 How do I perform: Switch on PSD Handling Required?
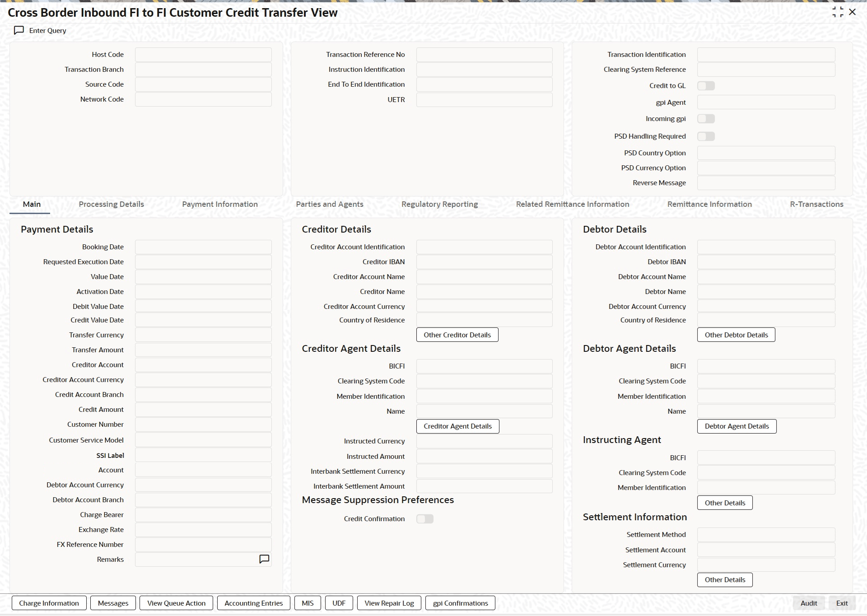pos(706,136)
